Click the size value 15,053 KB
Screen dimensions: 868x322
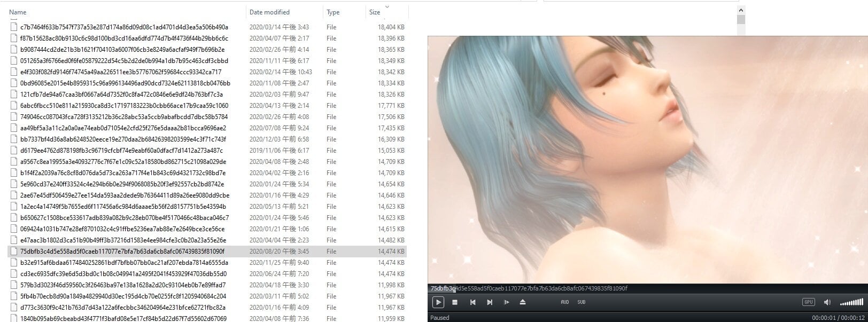pos(391,151)
